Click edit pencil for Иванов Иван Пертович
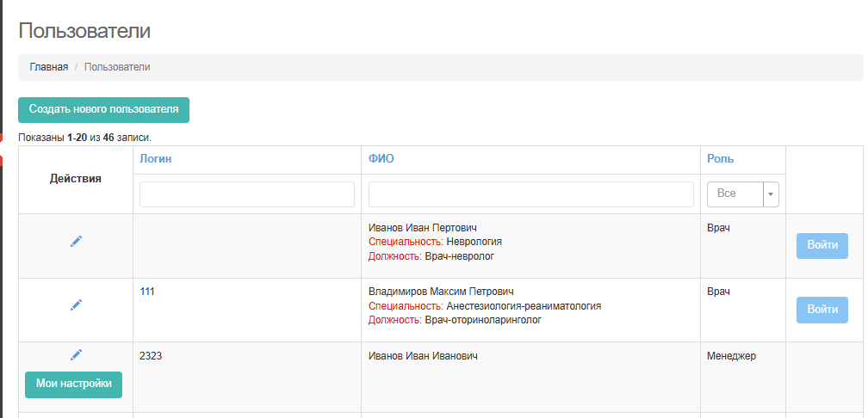 coord(76,242)
